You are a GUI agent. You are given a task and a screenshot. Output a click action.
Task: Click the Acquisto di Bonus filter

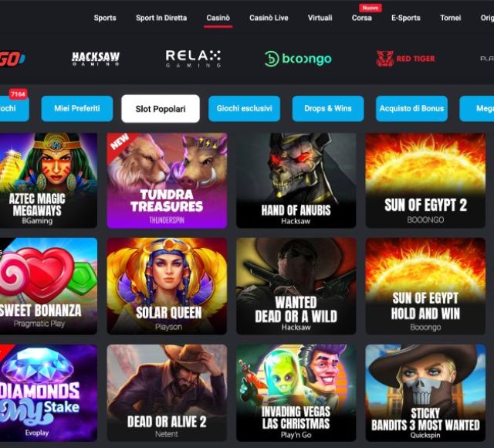411,108
